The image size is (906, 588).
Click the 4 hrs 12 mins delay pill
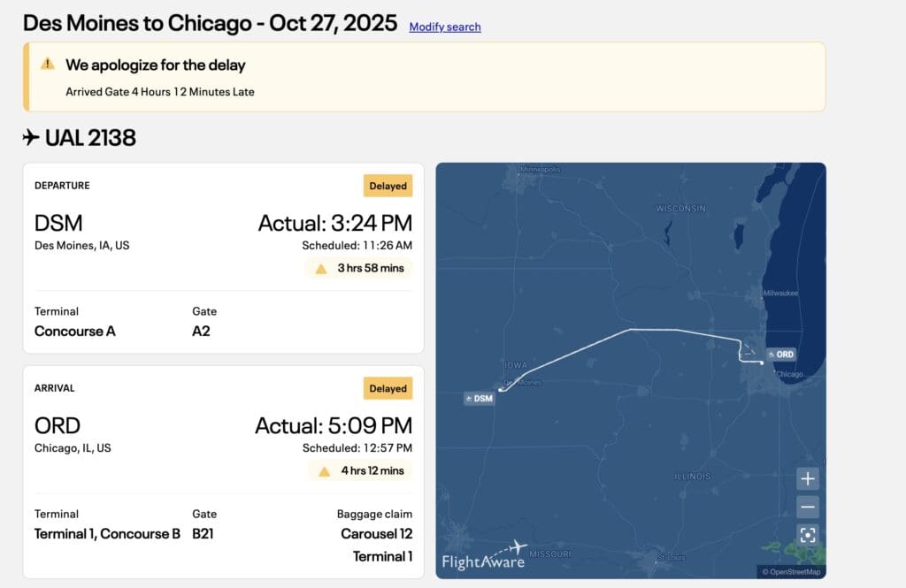[x=360, y=470]
